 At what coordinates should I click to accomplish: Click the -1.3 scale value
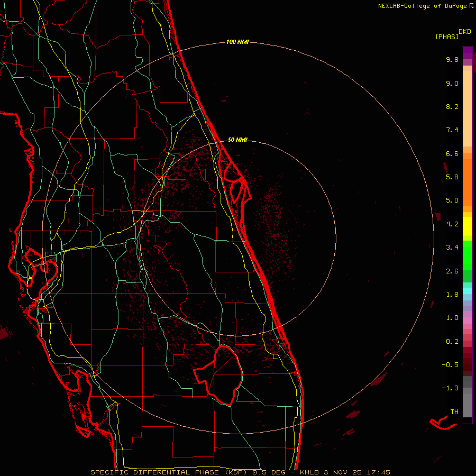(x=450, y=388)
